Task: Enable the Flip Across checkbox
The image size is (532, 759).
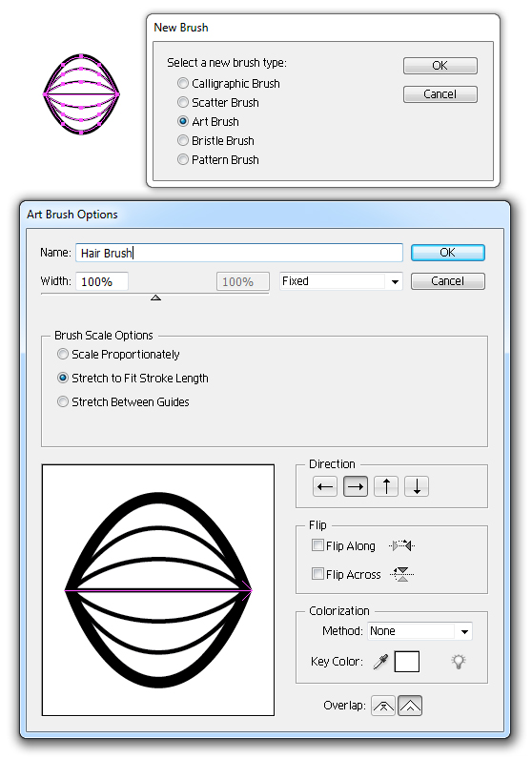Action: (317, 574)
